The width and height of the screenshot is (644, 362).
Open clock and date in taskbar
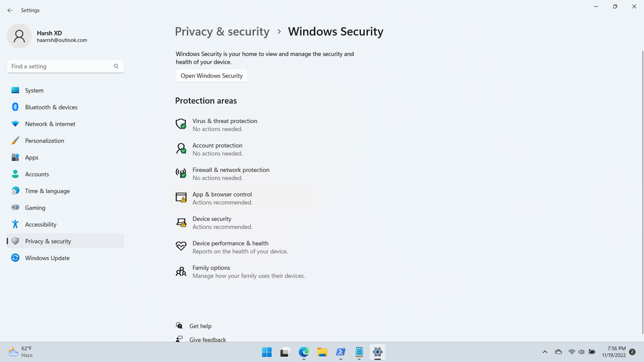pos(614,352)
